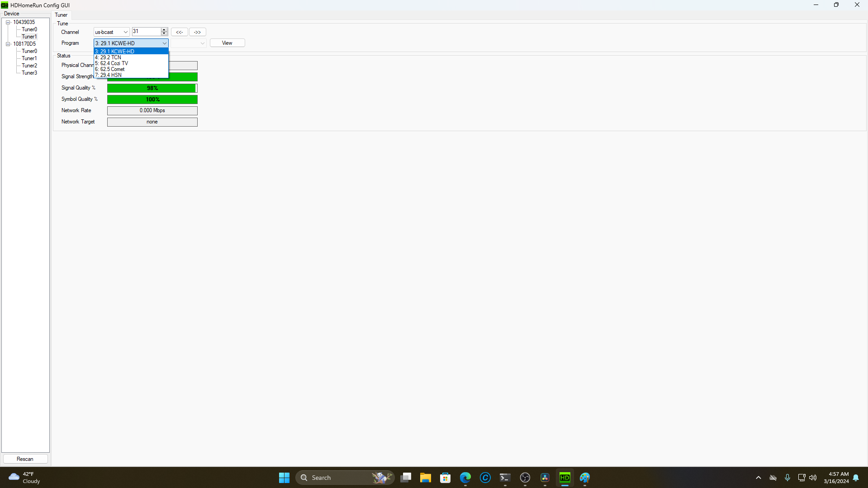Select Tuner2 under device 108170D5
The image size is (868, 488).
pos(29,66)
